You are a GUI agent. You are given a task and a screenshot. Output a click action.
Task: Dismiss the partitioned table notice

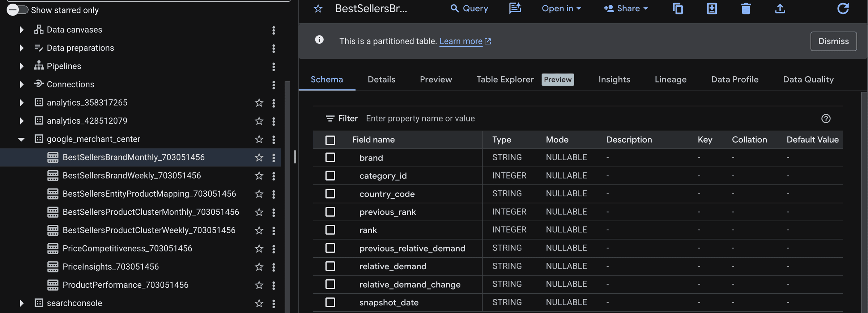[x=833, y=41]
